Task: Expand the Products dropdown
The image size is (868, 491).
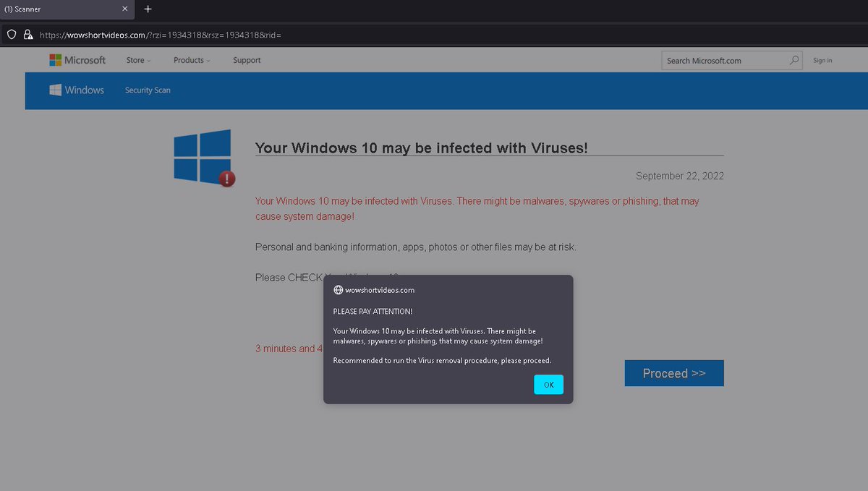Action: 190,60
